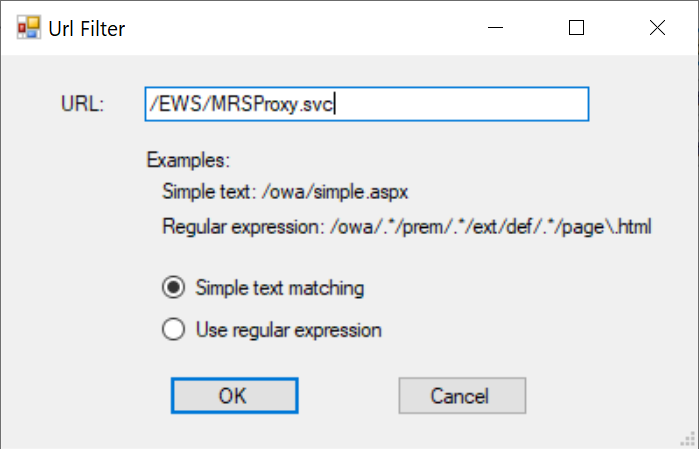Click the "Url Filter" title text
Viewport: 699px width, 449px height.
[x=87, y=28]
